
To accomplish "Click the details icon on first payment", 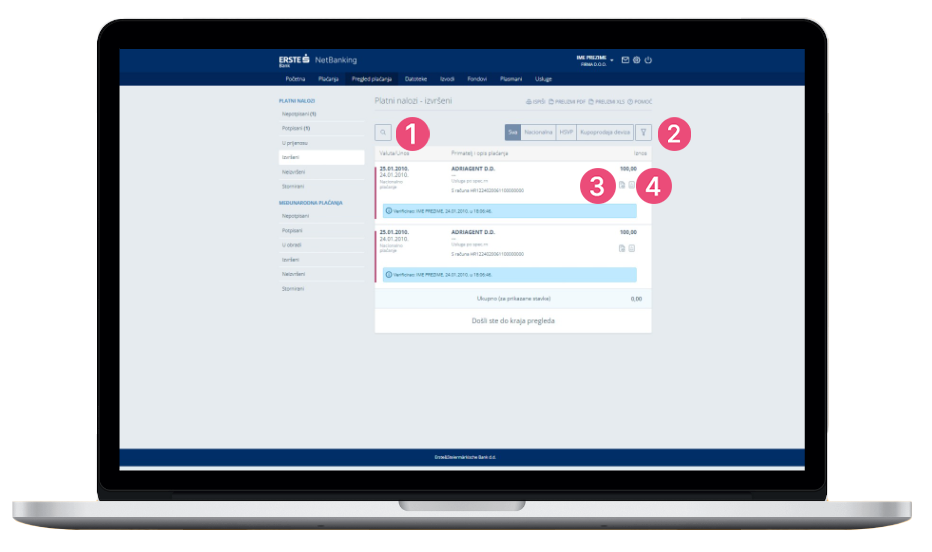I will click(631, 185).
